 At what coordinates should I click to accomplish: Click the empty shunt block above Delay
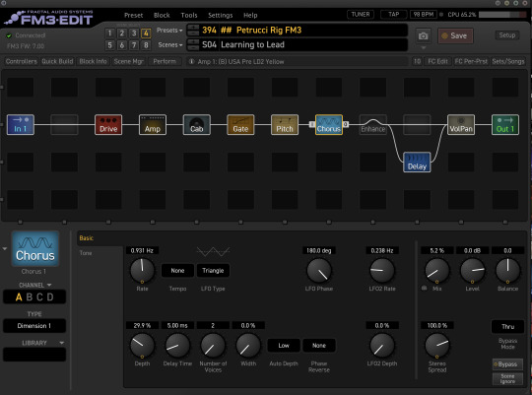[x=417, y=124]
